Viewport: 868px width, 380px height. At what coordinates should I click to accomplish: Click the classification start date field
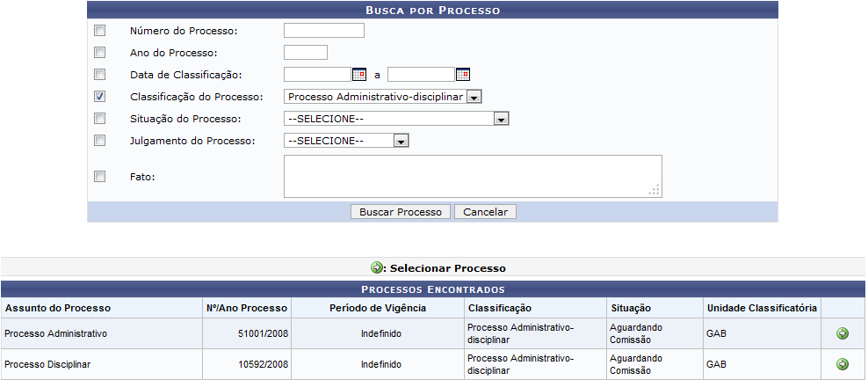[x=317, y=75]
